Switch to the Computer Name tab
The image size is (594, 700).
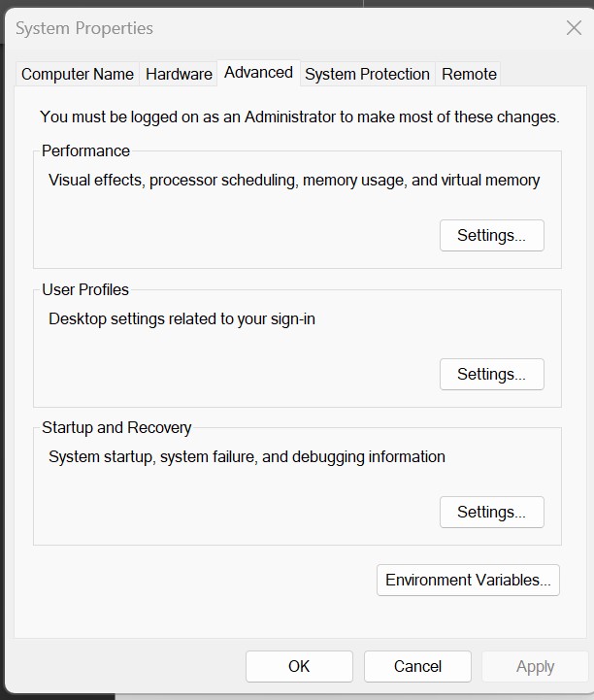pyautogui.click(x=78, y=74)
